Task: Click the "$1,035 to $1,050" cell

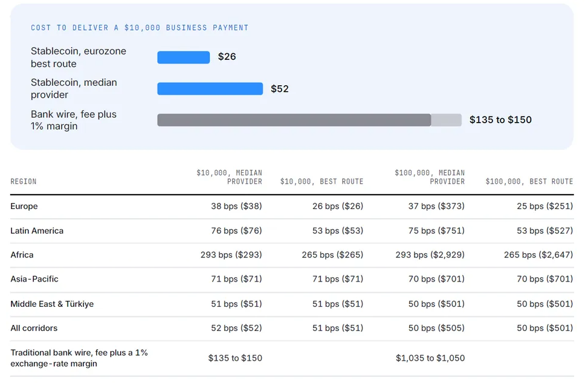Action: coord(430,358)
